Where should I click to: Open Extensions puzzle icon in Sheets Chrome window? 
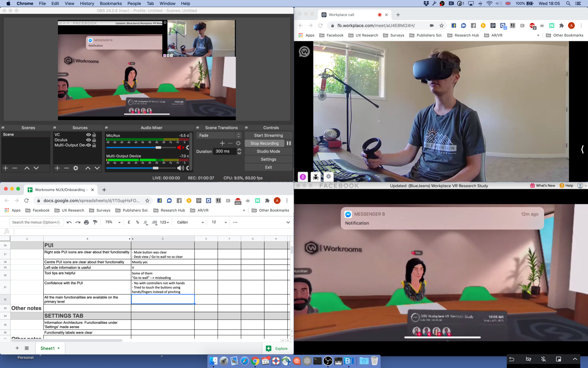[267, 201]
